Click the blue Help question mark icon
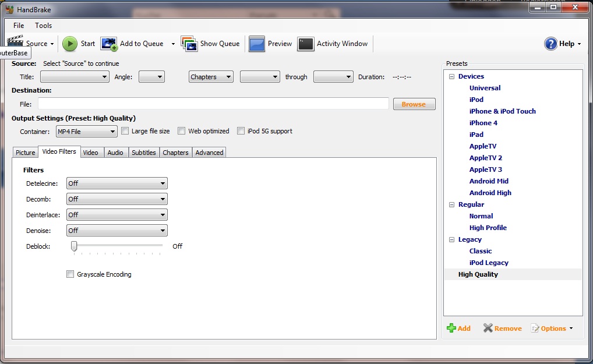This screenshot has width=593, height=364. [x=550, y=44]
